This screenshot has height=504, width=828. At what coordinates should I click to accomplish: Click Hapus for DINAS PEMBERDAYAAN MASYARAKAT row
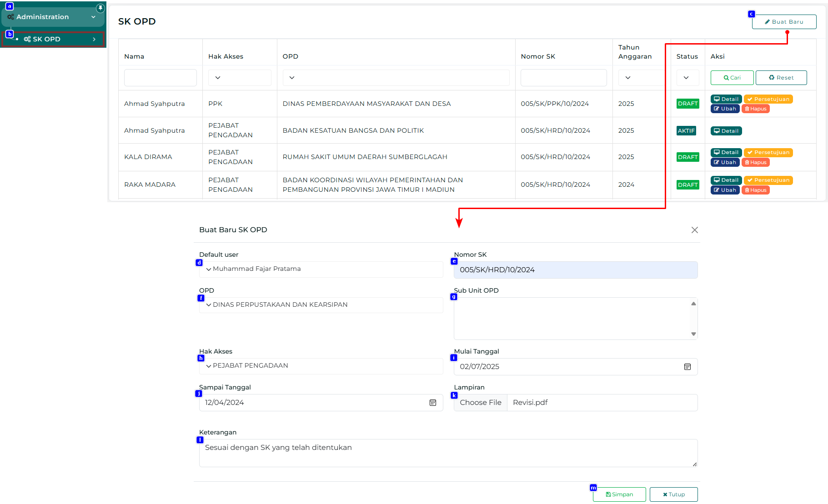(x=755, y=109)
